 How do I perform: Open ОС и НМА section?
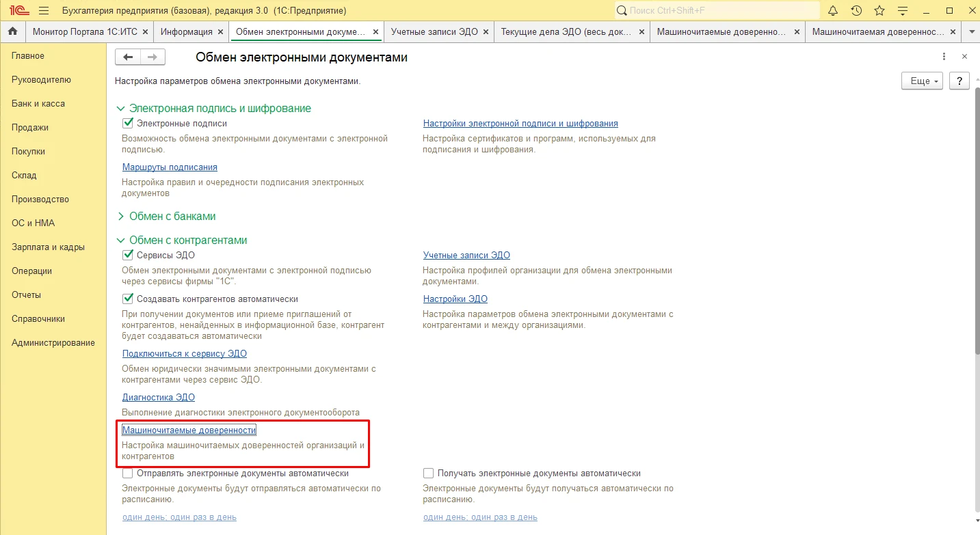33,223
